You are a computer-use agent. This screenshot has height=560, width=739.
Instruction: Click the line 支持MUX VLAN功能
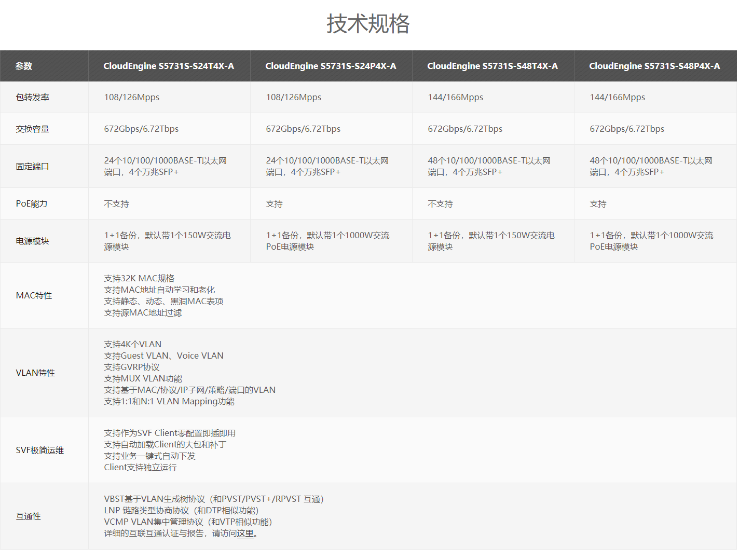pos(143,379)
